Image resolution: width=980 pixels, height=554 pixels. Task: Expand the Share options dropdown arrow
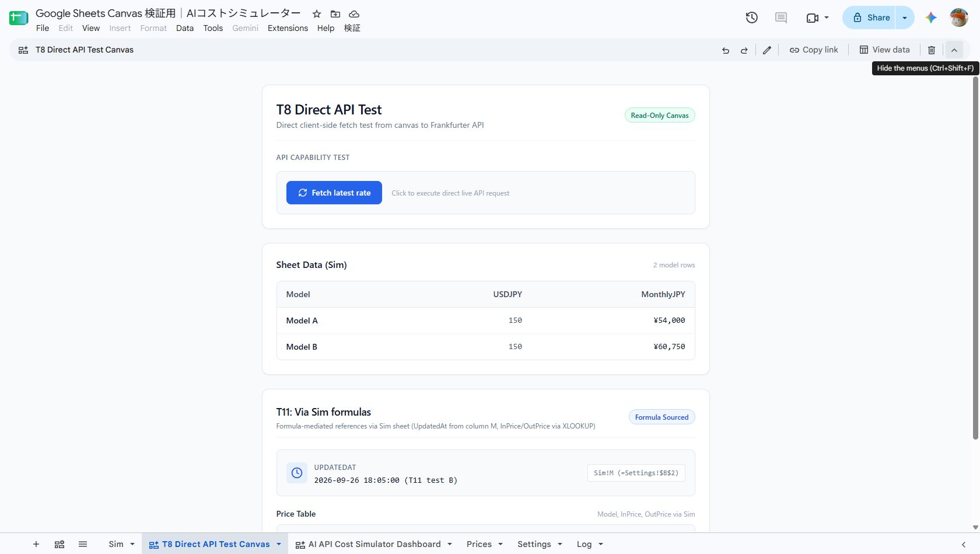(x=905, y=18)
